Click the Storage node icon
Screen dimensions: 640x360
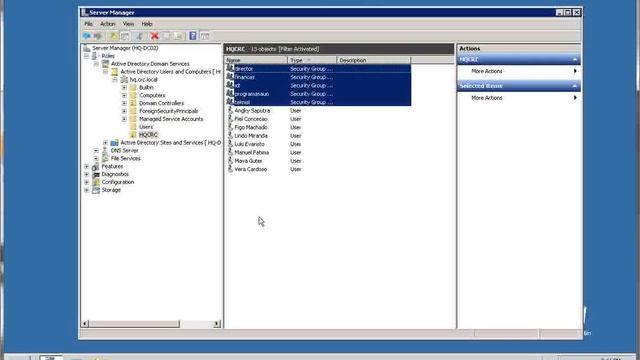[x=96, y=190]
